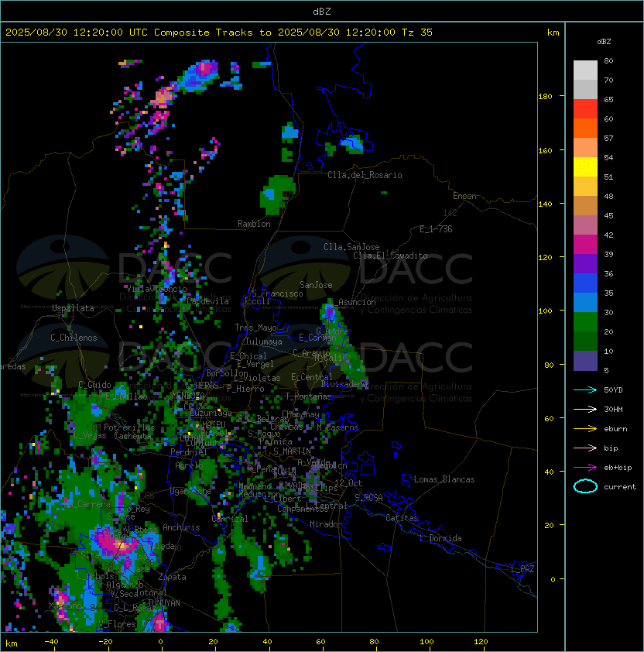Click the Cacheuta place label
This screenshot has height=652, width=644.
tap(132, 436)
